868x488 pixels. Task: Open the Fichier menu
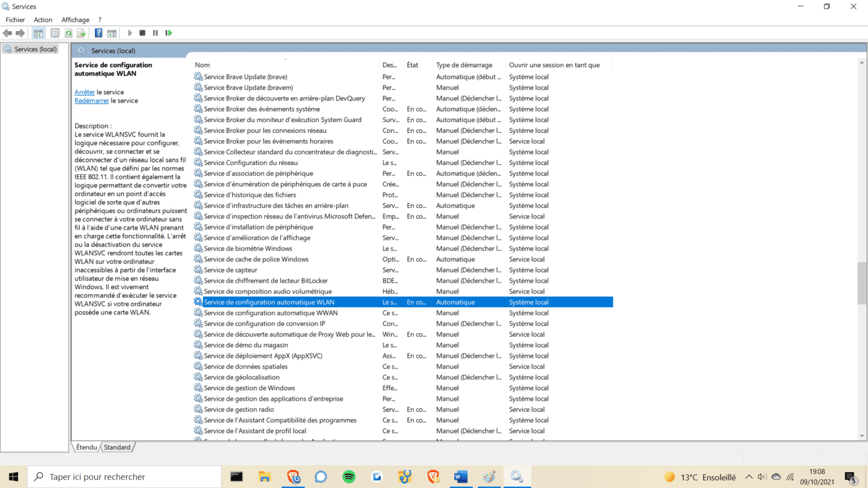click(15, 20)
